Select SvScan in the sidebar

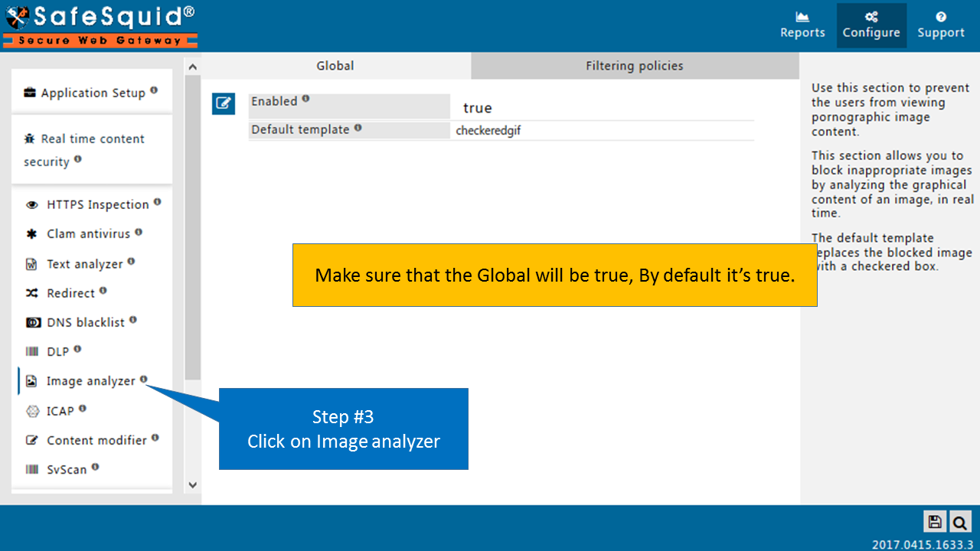[x=67, y=470]
